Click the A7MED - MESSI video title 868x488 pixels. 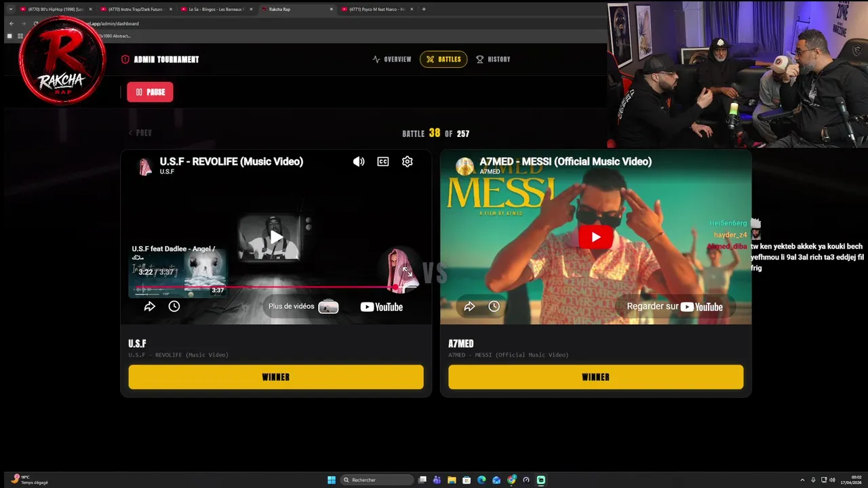click(566, 161)
